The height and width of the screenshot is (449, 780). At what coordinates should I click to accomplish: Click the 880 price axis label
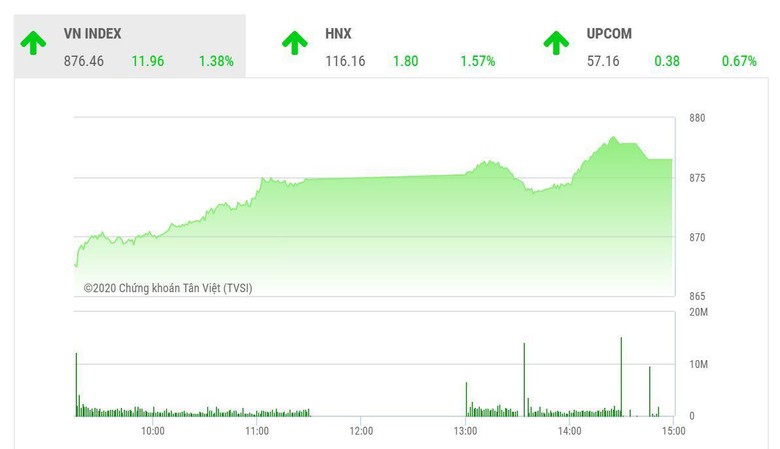click(x=697, y=118)
